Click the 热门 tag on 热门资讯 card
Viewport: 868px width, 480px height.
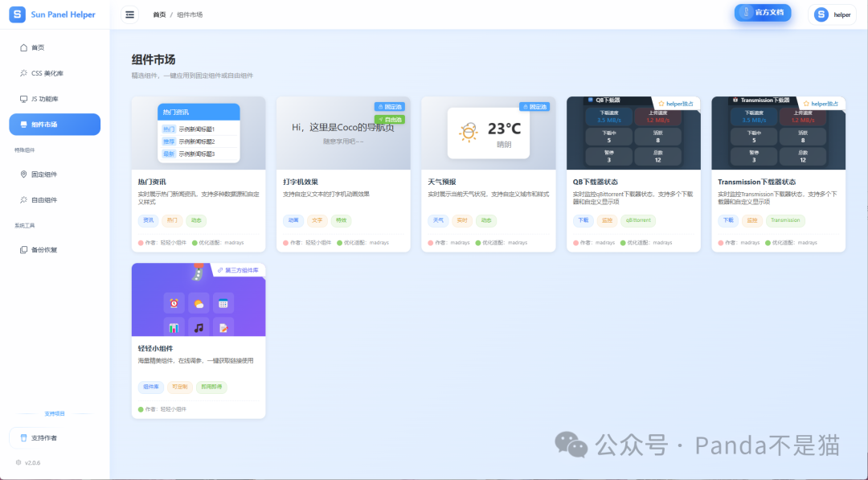click(x=171, y=220)
